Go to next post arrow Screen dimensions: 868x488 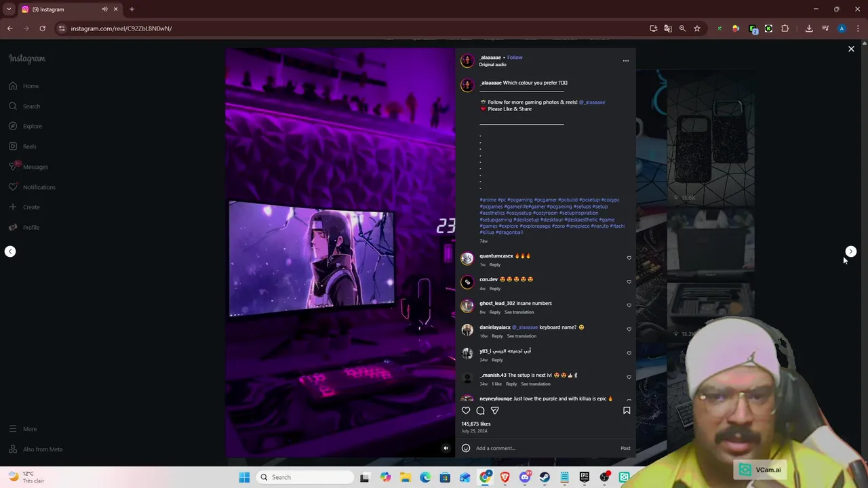click(x=851, y=251)
